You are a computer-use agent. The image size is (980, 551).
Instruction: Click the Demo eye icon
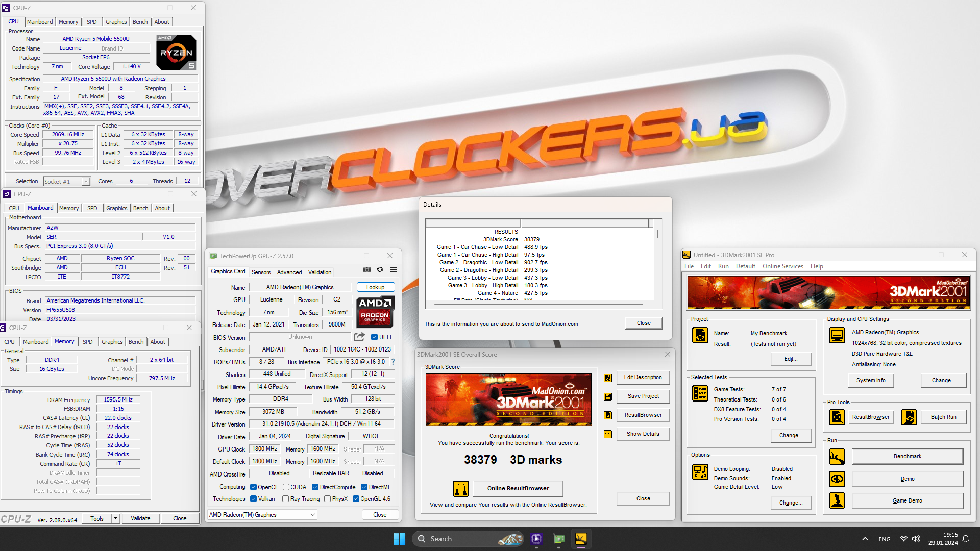coord(837,479)
